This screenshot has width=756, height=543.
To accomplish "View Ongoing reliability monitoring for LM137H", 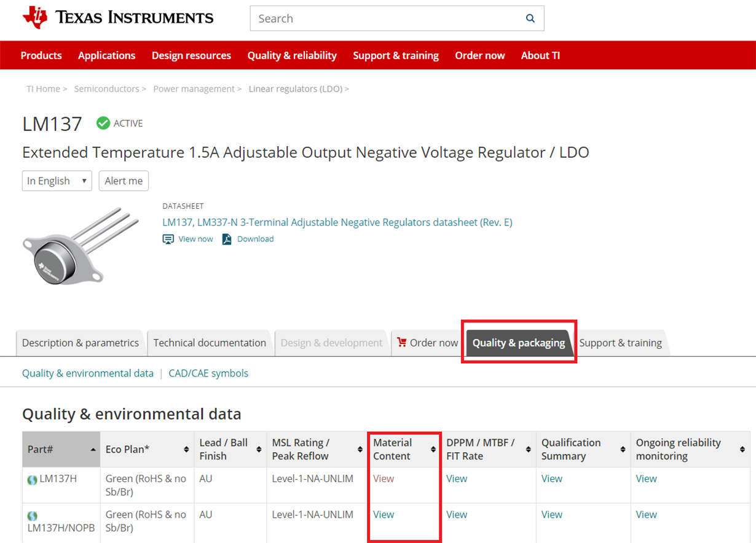I will point(647,479).
